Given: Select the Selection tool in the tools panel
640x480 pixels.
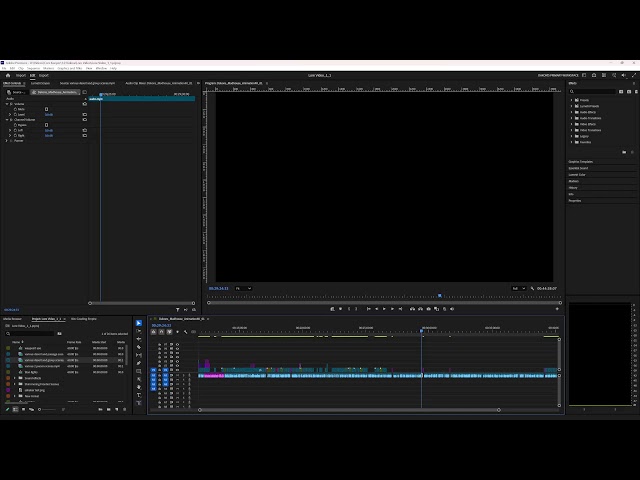Looking at the screenshot, I should point(139,323).
